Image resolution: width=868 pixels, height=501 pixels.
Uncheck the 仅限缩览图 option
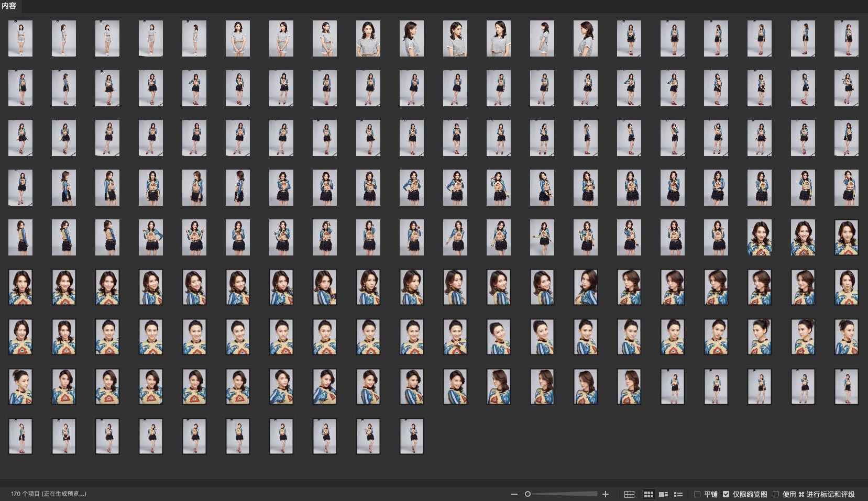pos(726,494)
